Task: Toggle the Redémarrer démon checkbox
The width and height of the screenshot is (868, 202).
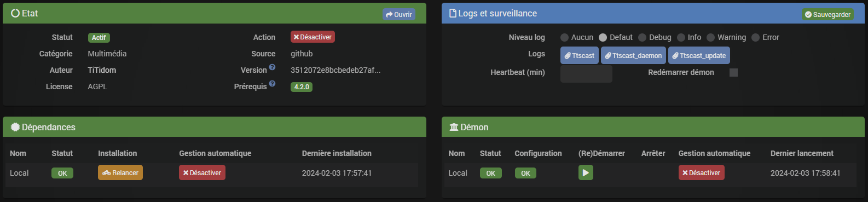Action: tap(733, 72)
